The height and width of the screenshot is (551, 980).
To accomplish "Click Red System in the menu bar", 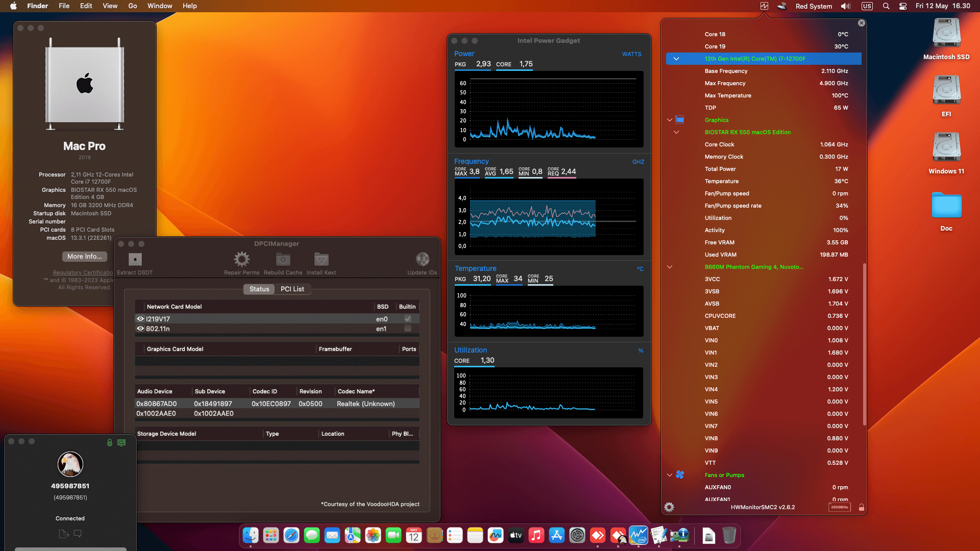I will click(x=814, y=6).
